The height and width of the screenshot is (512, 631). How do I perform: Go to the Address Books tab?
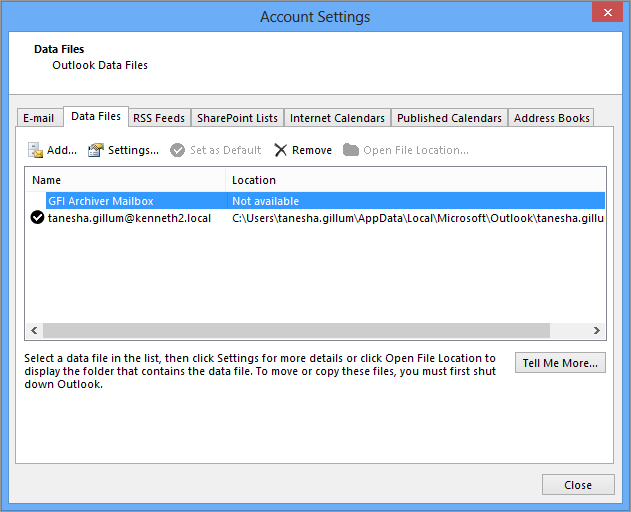551,118
